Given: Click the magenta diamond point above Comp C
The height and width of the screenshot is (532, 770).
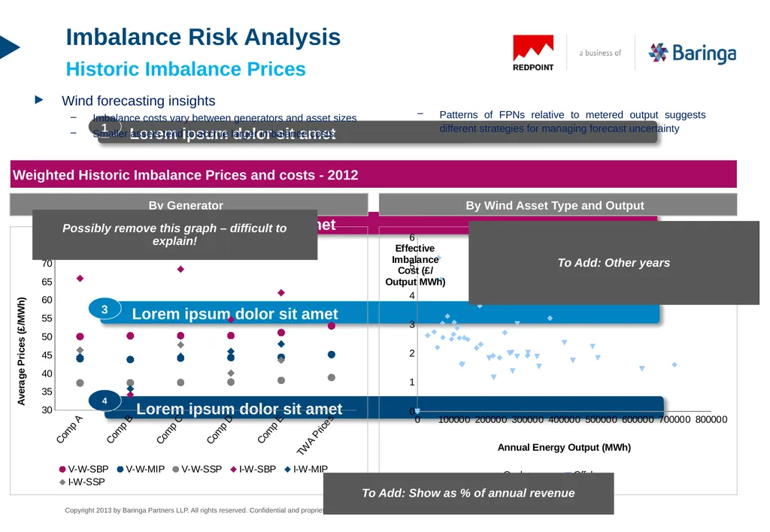Looking at the screenshot, I should pyautogui.click(x=180, y=269).
